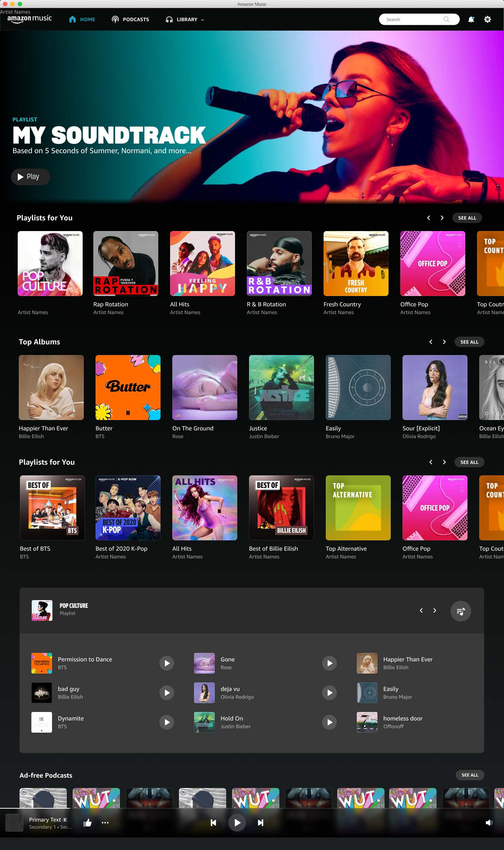Click the search magnifier icon
Screen dimensions: 504x850
tap(446, 20)
